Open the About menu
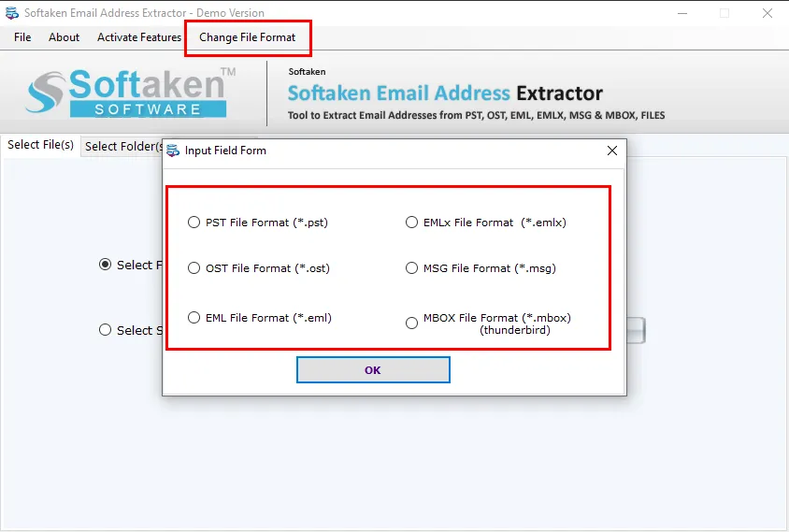 [64, 37]
